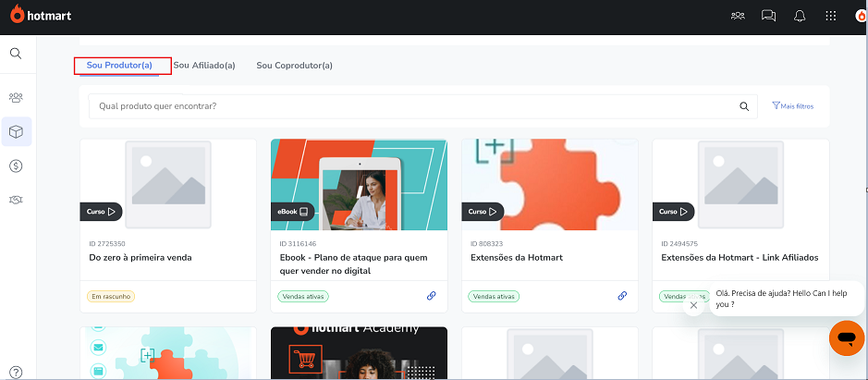The image size is (868, 380).
Task: Open the chat messages icon in header
Action: [768, 16]
